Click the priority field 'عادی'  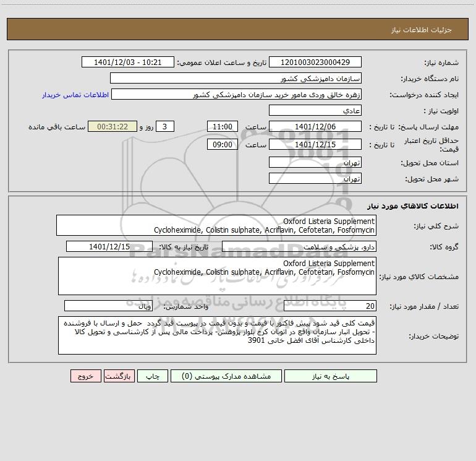click(315, 111)
